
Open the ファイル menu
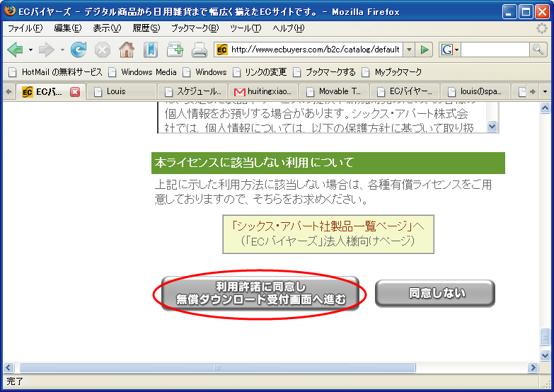point(25,28)
